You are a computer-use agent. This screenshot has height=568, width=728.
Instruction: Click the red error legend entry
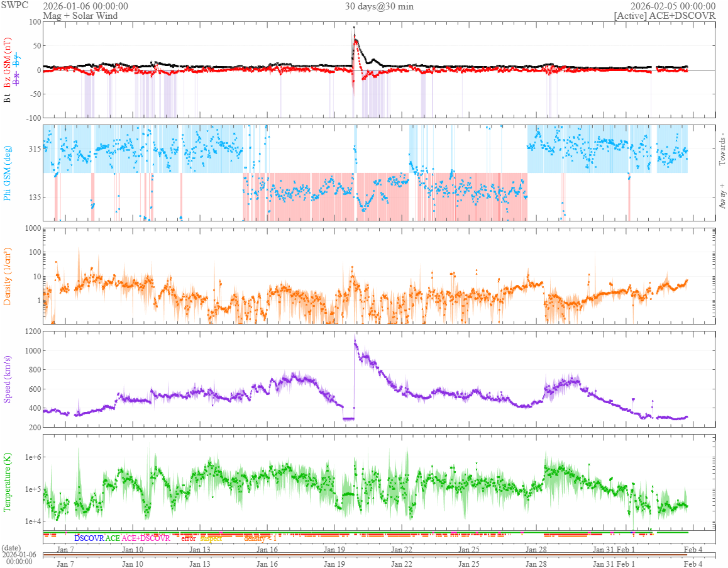pyautogui.click(x=188, y=538)
